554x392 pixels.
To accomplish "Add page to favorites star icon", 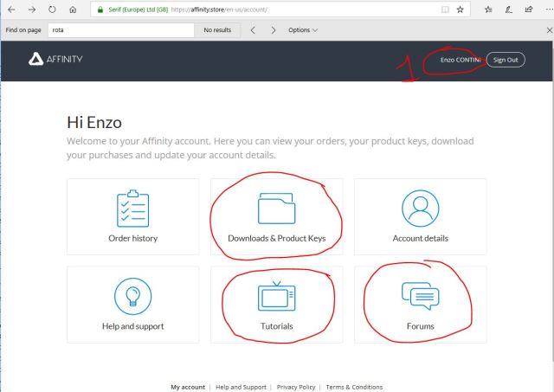I will pos(460,10).
